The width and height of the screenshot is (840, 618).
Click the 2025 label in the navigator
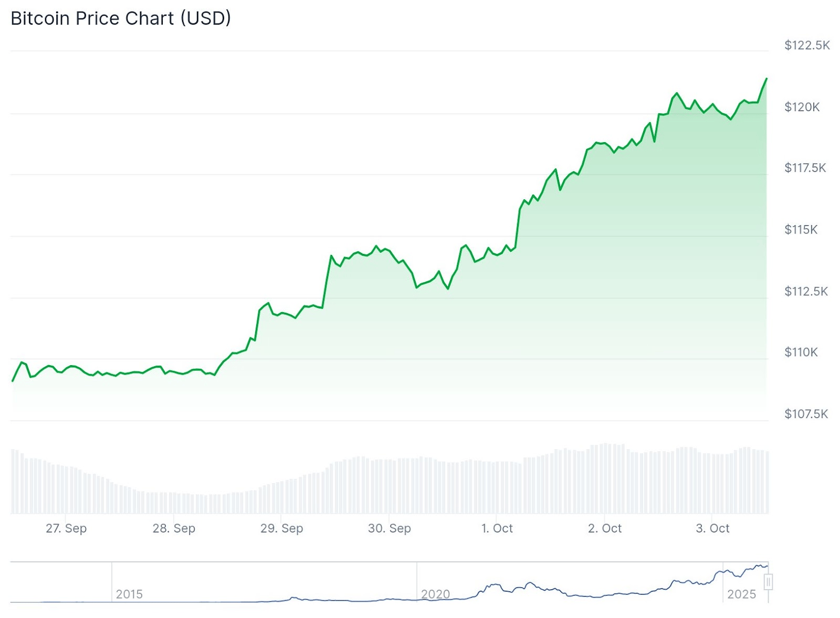pos(741,594)
